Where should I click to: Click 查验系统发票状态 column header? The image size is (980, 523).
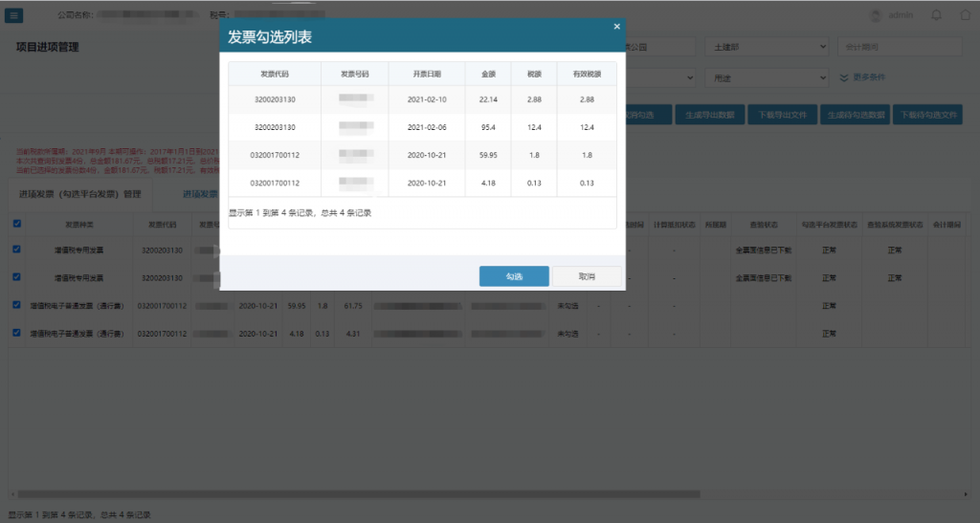click(895, 225)
